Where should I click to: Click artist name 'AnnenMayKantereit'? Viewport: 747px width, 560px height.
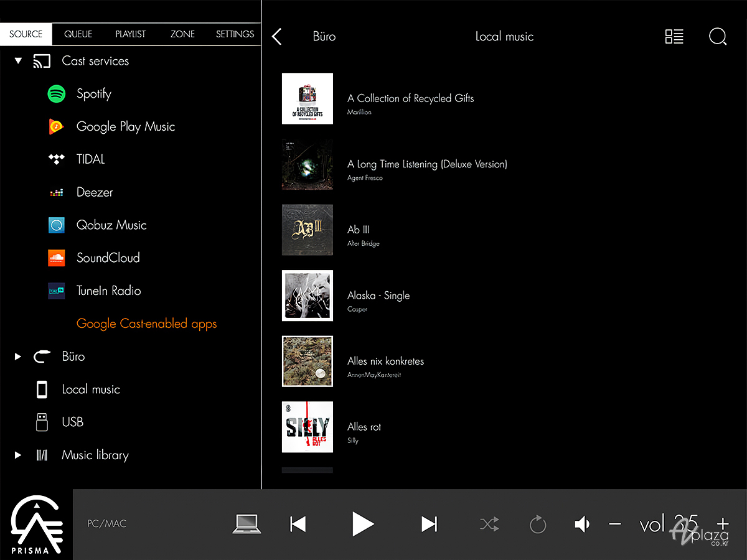374,375
